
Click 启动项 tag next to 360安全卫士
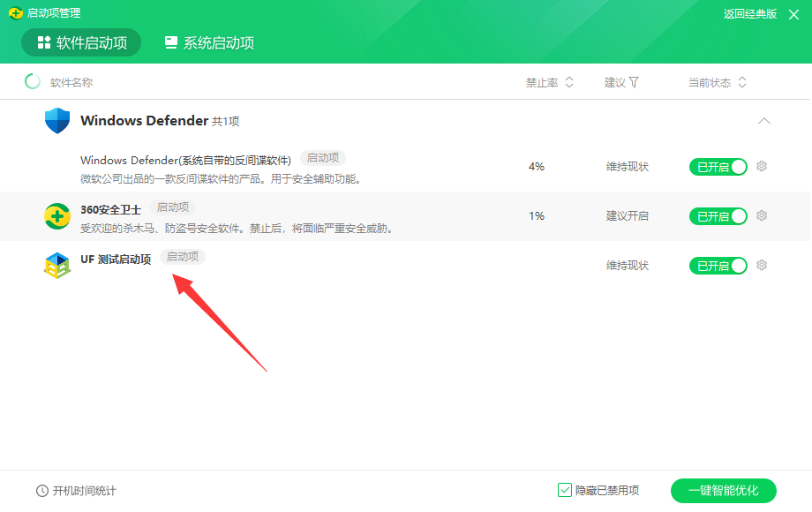point(173,207)
